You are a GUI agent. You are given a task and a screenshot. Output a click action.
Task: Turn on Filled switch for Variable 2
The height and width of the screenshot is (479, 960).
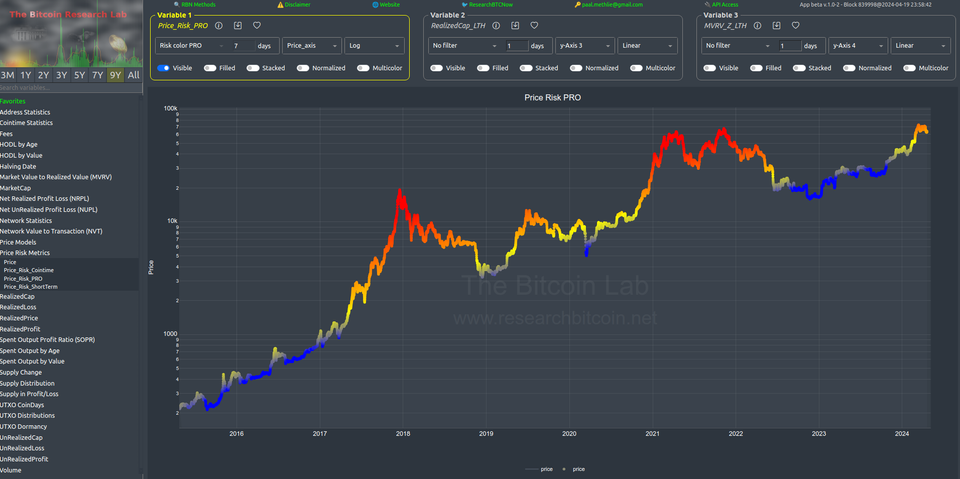click(483, 68)
